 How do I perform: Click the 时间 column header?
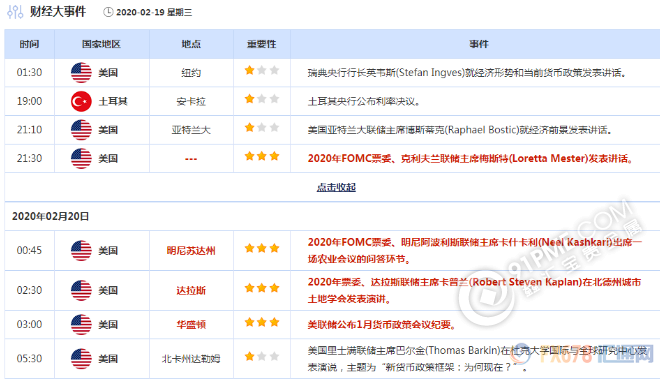point(29,44)
